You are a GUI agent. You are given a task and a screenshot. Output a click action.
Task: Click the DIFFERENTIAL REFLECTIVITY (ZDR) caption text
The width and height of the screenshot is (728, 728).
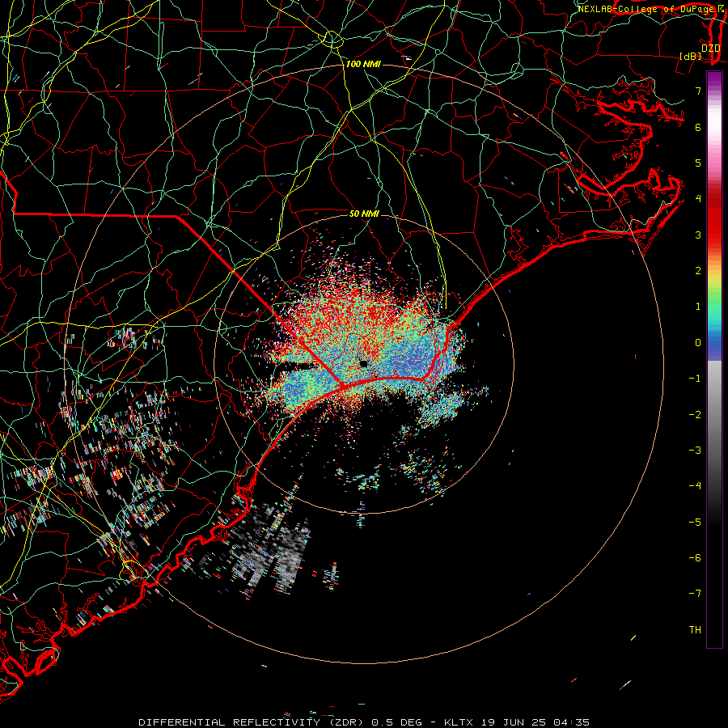point(253,722)
